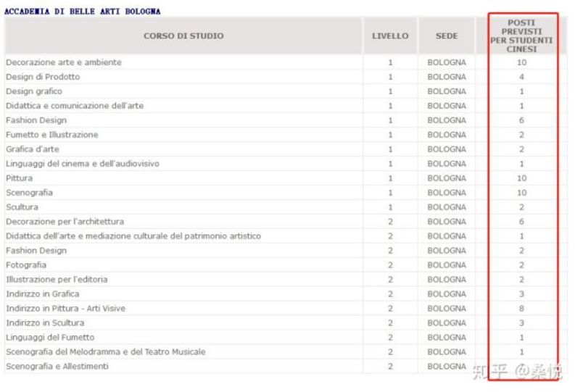The image size is (575, 392).
Task: Click 'Indirizzo in Pittura - Arti Visive'
Action: 65,309
